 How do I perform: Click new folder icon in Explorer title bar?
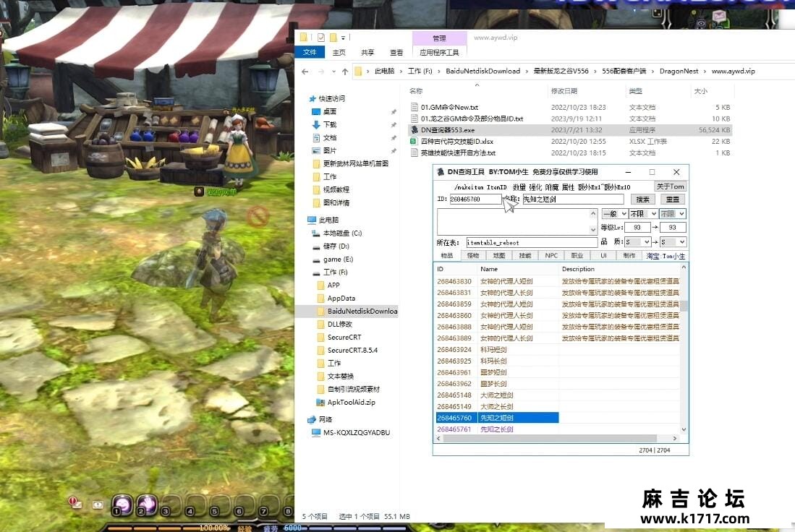point(333,38)
